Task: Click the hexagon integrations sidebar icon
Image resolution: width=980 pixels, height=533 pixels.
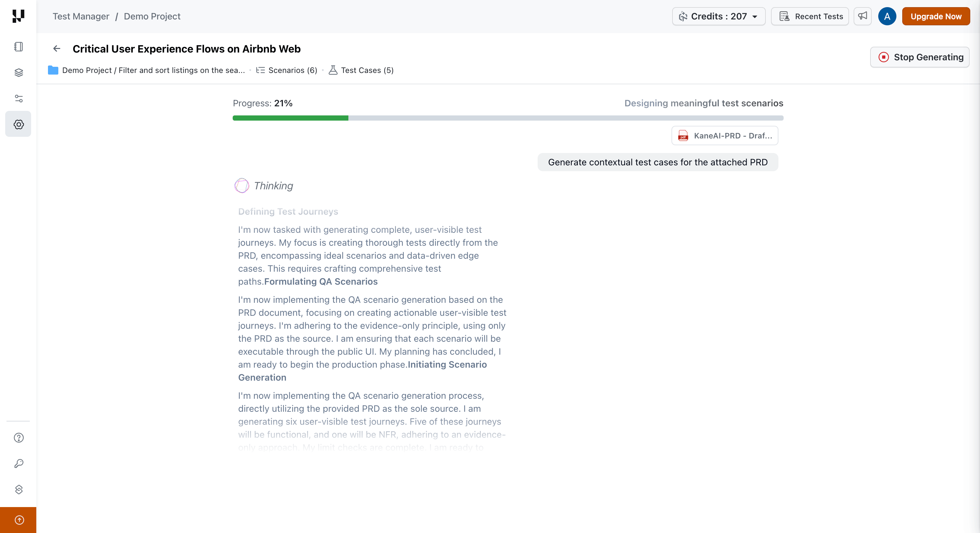Action: pyautogui.click(x=18, y=489)
